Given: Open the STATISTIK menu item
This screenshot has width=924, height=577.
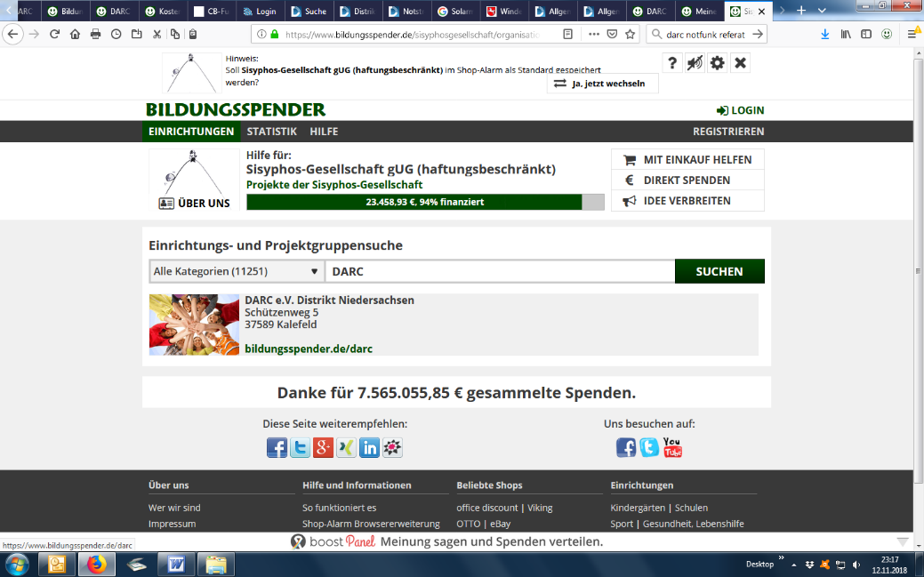Looking at the screenshot, I should pos(271,132).
